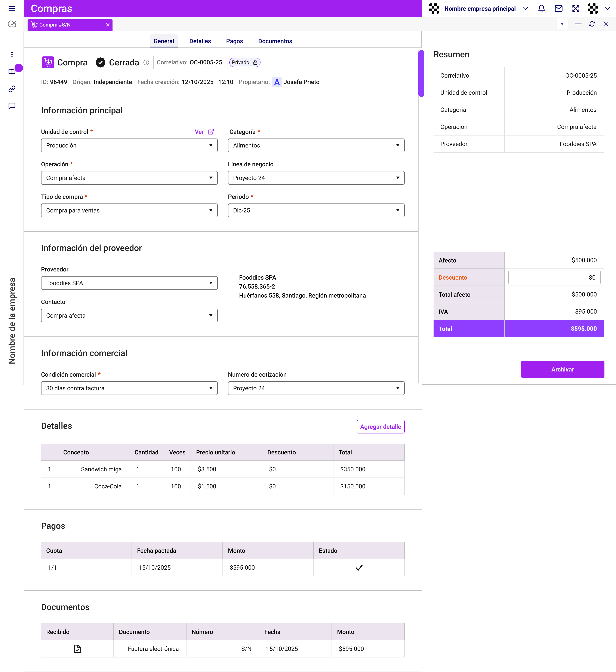Click the payment Estado checkmark
Screen dimensions: 616x672
(x=359, y=568)
